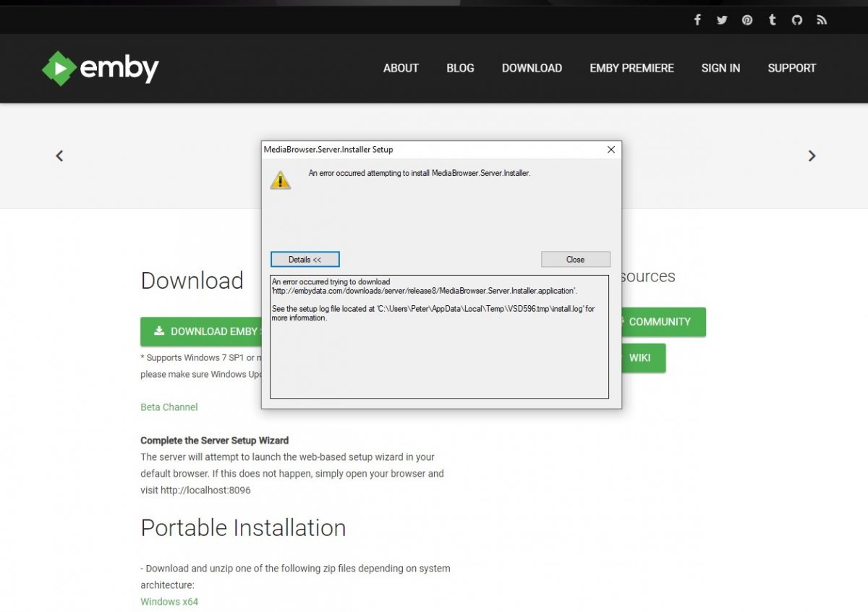Open Emby's GitHub icon
Image resolution: width=868 pixels, height=612 pixels.
pyautogui.click(x=797, y=20)
